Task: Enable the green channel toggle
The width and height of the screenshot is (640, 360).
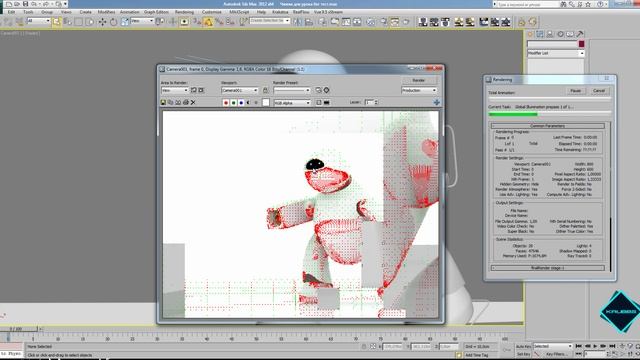Action: point(233,103)
